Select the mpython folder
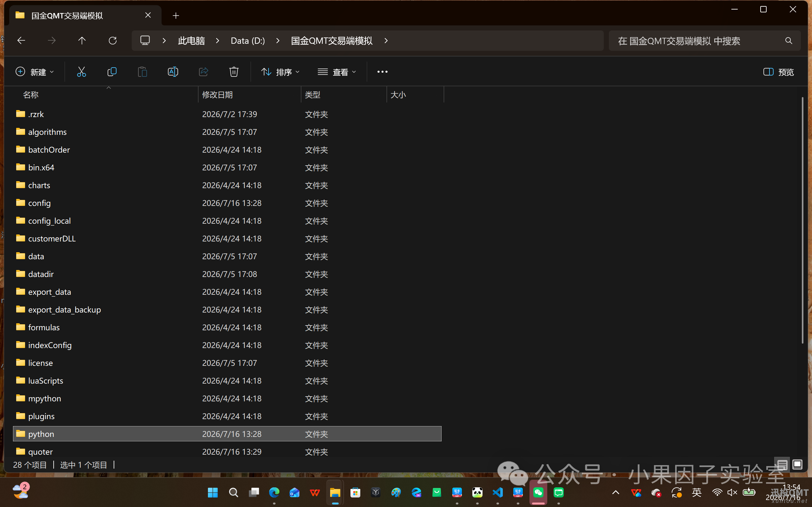Viewport: 812px width, 507px height. tap(227, 398)
